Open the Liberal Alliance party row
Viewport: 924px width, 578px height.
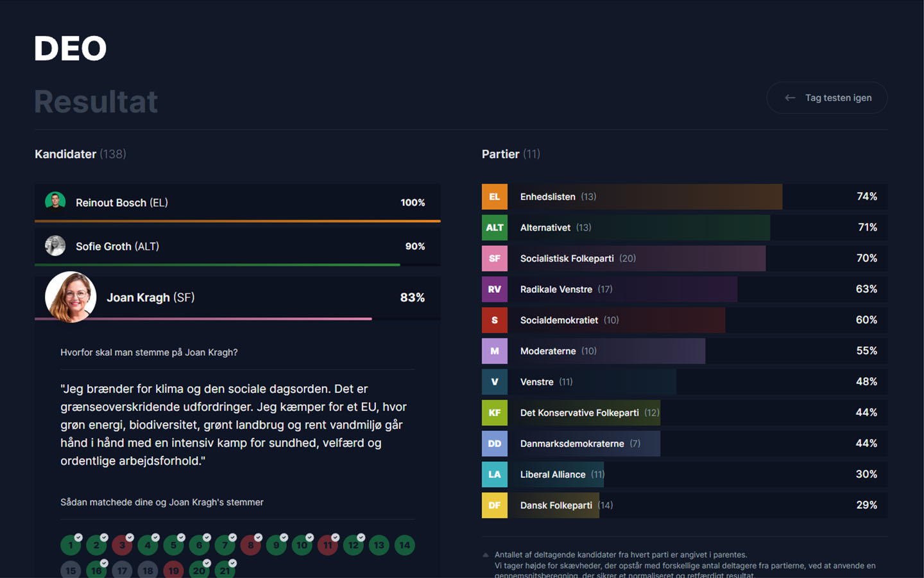[685, 474]
